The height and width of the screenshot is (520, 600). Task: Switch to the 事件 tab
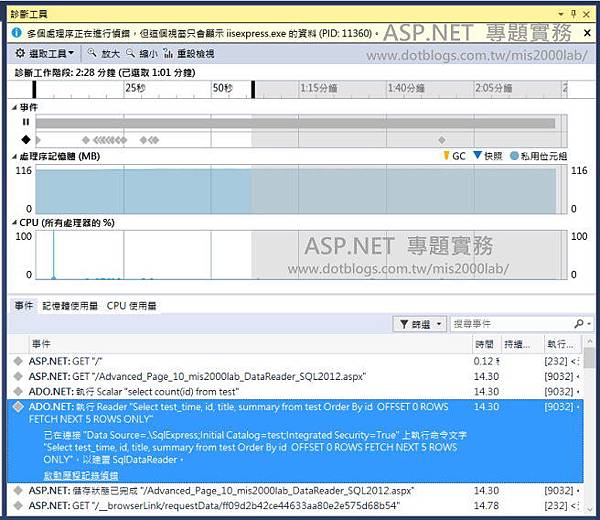tap(24, 306)
